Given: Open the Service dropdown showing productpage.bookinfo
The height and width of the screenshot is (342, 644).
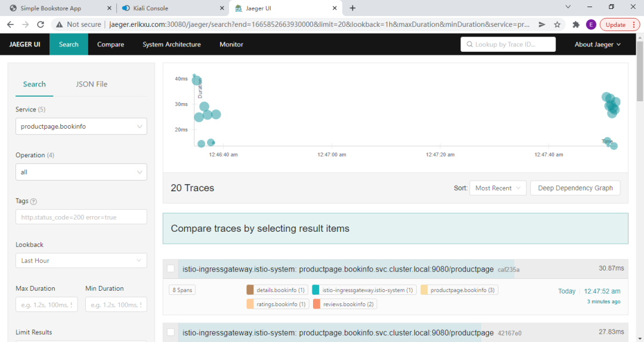Looking at the screenshot, I should click(81, 126).
